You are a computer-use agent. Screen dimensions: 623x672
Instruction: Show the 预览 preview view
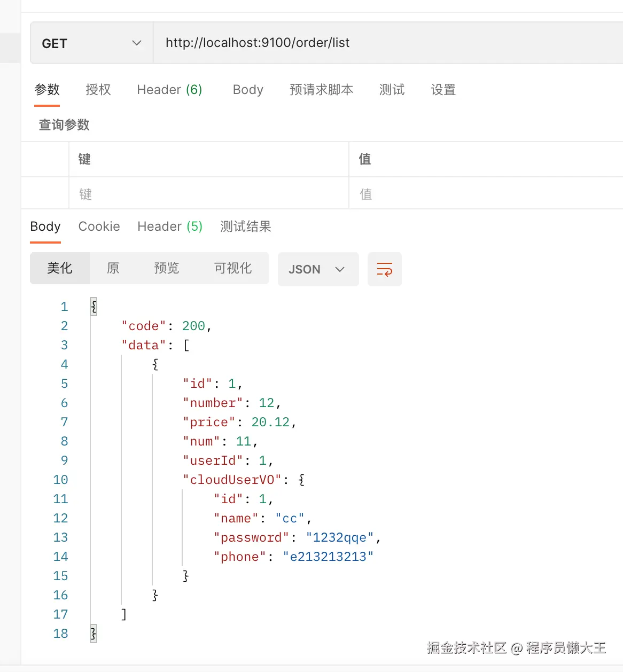point(166,268)
